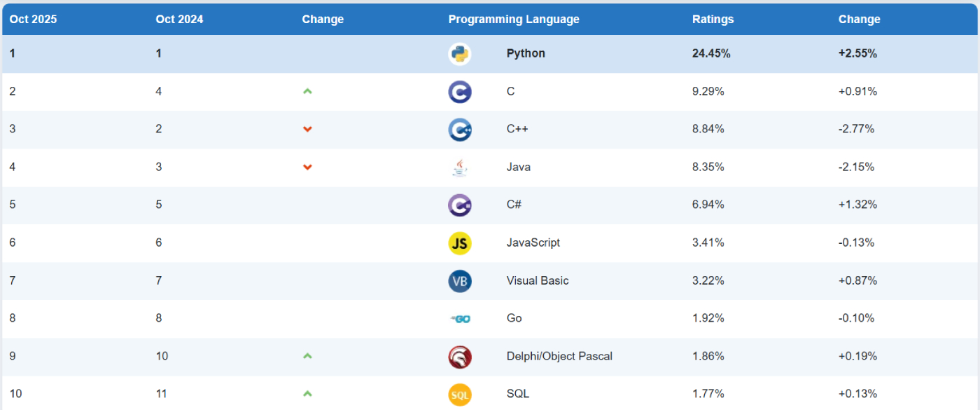Screen dimensions: 980x410
Task: Click the Go gopher logo icon
Action: tap(460, 319)
